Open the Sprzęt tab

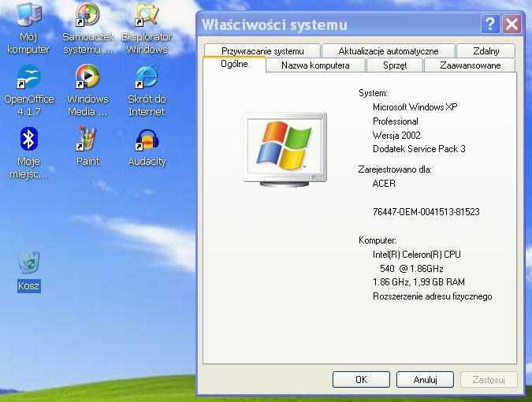click(395, 65)
